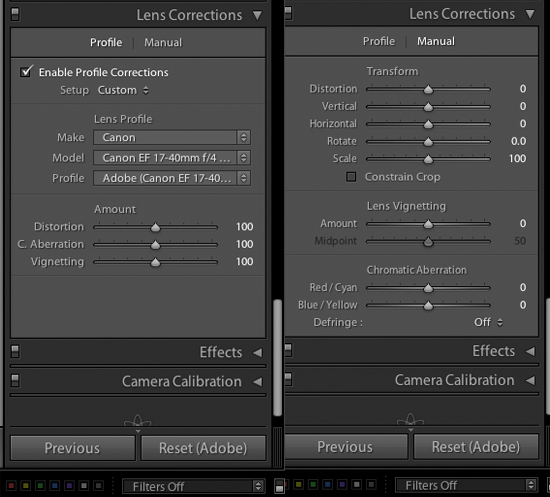Filter by green label under Manual-view panel
The image size is (550, 497).
click(x=313, y=485)
